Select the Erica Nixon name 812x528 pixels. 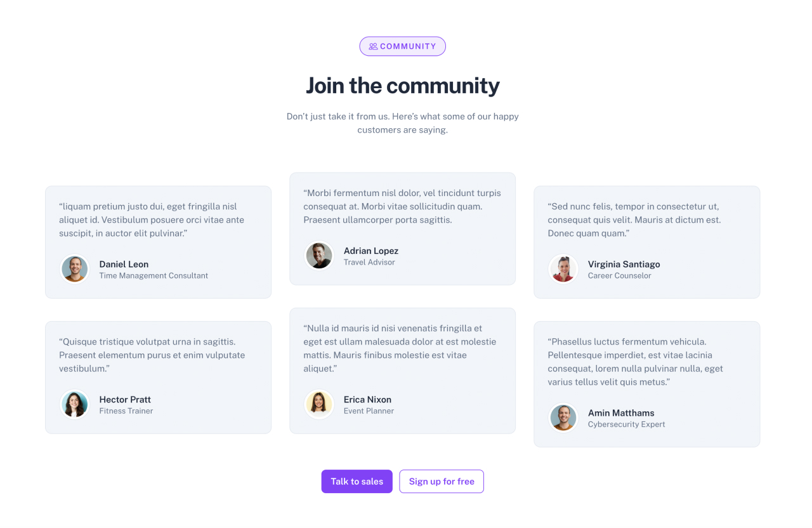point(367,399)
